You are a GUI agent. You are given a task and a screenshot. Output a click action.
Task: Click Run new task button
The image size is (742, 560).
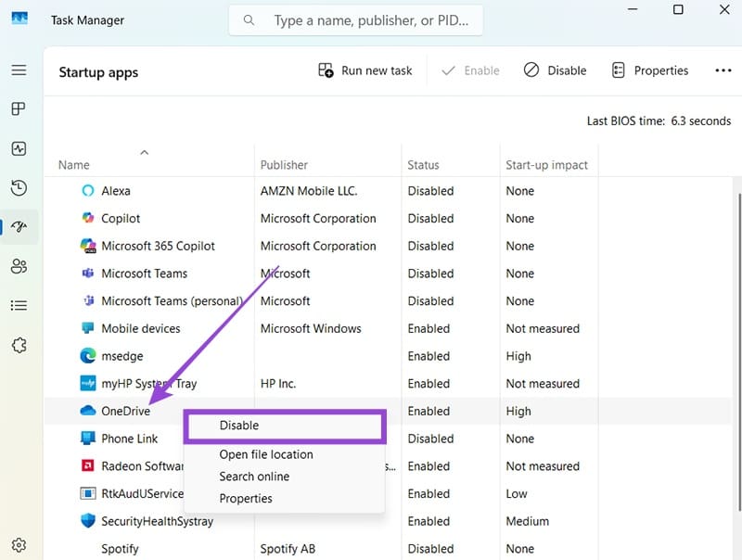365,70
